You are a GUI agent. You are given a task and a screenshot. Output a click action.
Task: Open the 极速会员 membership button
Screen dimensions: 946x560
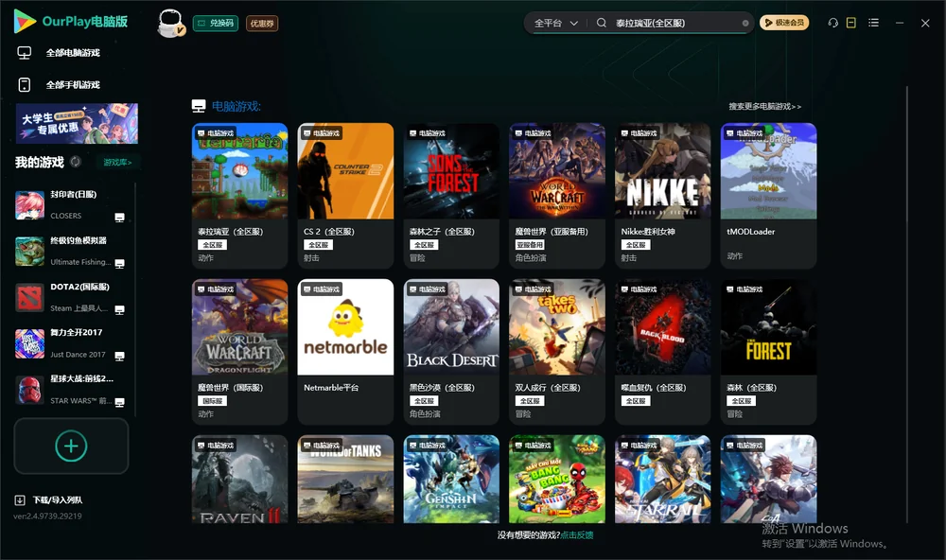(x=784, y=23)
